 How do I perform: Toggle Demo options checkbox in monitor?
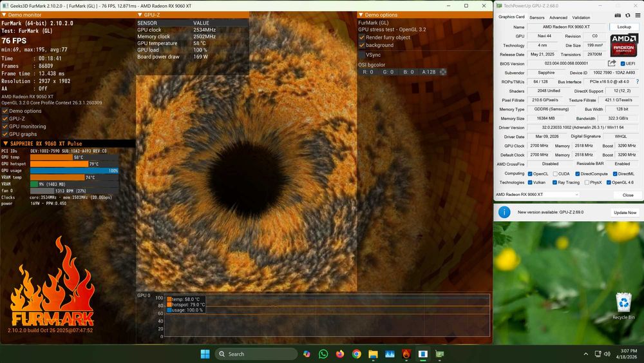tap(5, 111)
